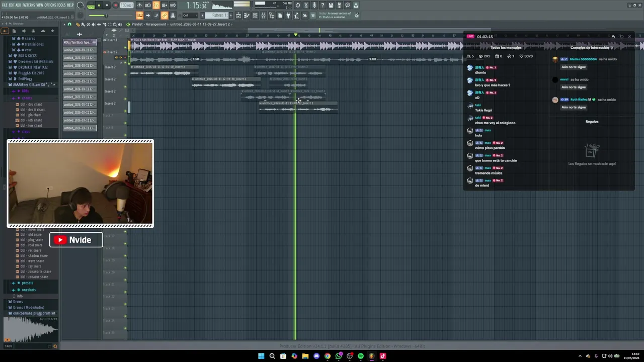Image resolution: width=644 pixels, height=362 pixels.
Task: Toggle the countdown before recording icon
Action: (x=156, y=5)
